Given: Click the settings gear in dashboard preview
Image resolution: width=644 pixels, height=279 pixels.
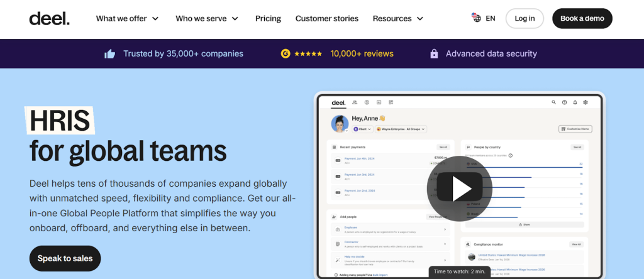Looking at the screenshot, I should (585, 102).
